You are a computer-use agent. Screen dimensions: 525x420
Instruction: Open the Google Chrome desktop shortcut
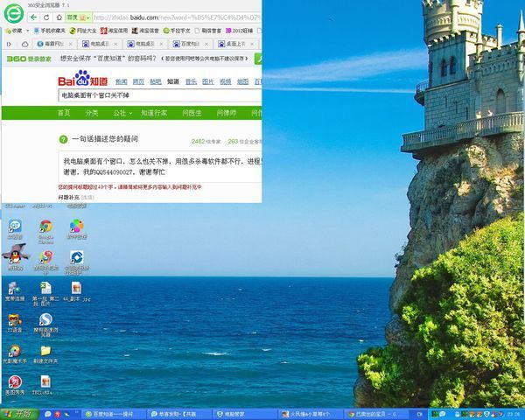pos(45,231)
